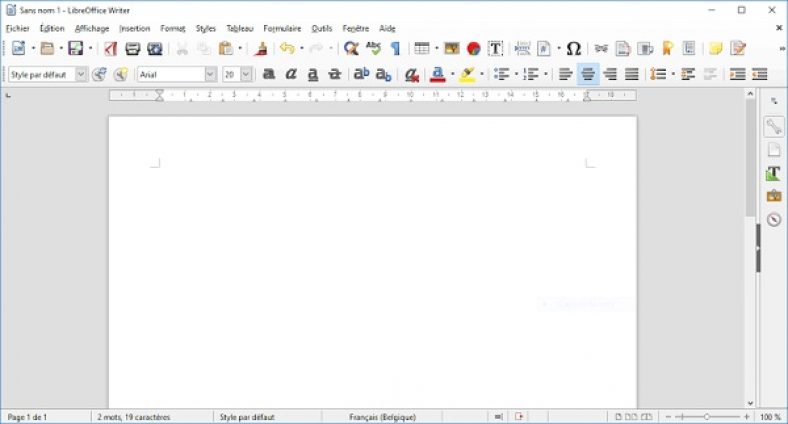The height and width of the screenshot is (424, 788).
Task: Click the word count in status bar
Action: 134,417
